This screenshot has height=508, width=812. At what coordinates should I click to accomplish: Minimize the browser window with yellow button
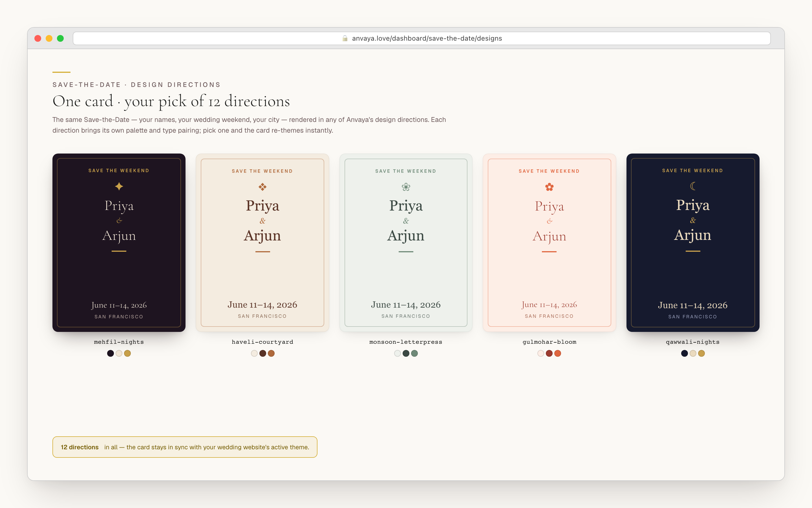coord(49,38)
